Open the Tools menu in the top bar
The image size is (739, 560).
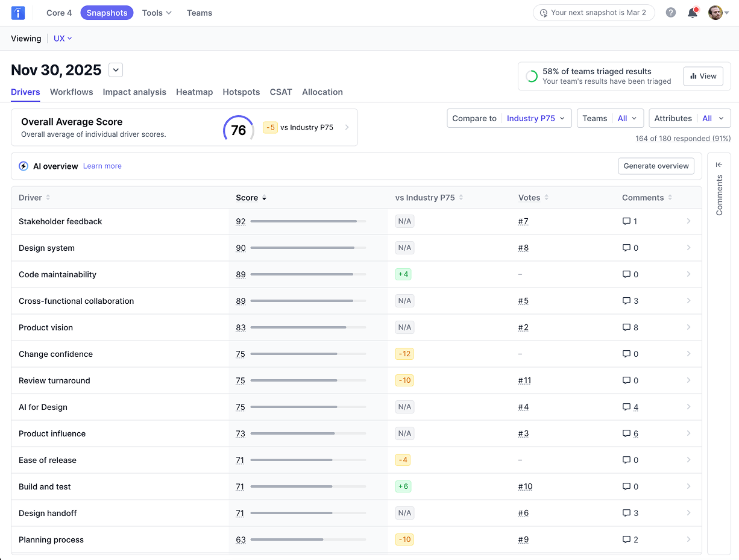point(157,13)
